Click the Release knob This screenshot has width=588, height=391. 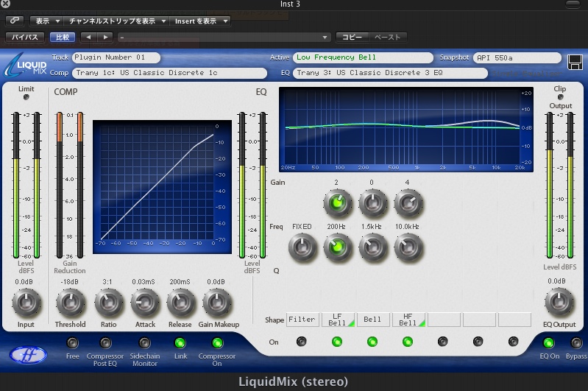pyautogui.click(x=181, y=303)
